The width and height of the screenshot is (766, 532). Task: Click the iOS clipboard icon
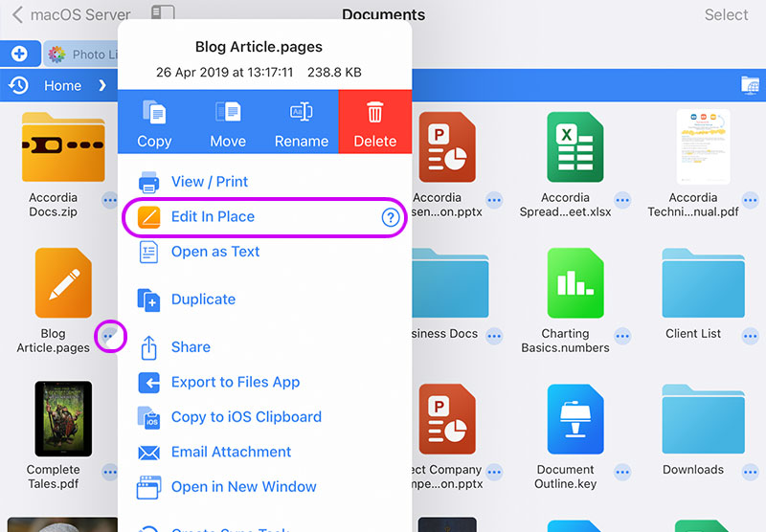(148, 418)
